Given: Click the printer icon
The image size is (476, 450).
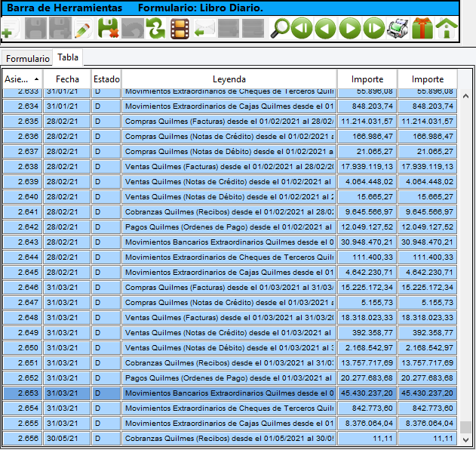Looking at the screenshot, I should coord(398,29).
